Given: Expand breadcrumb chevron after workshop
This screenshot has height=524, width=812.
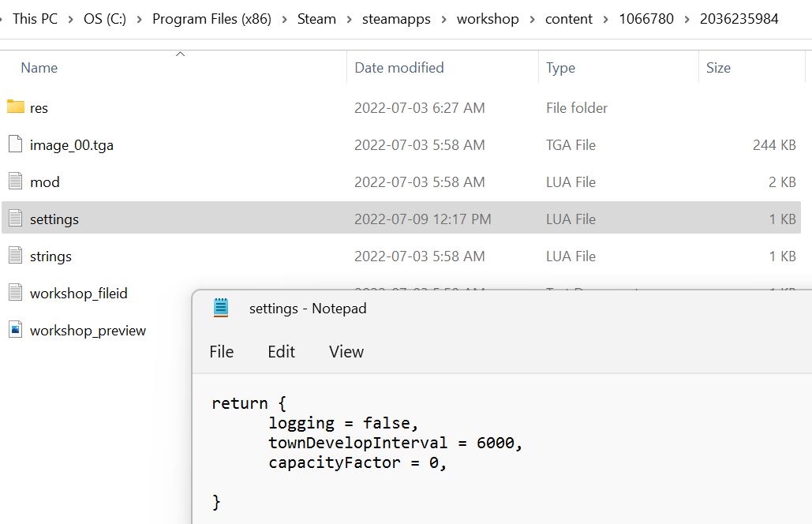Looking at the screenshot, I should 533,19.
